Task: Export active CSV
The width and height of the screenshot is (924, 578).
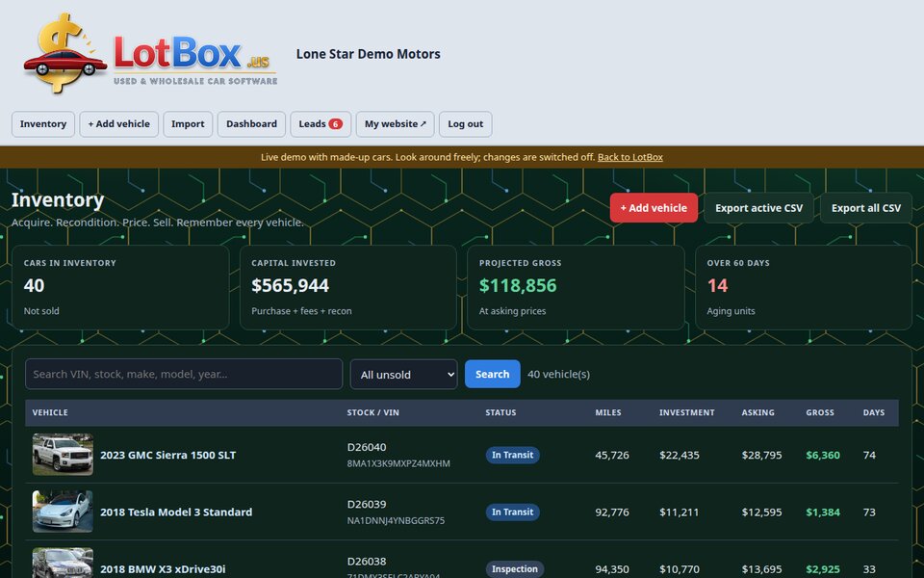Action: pos(759,208)
